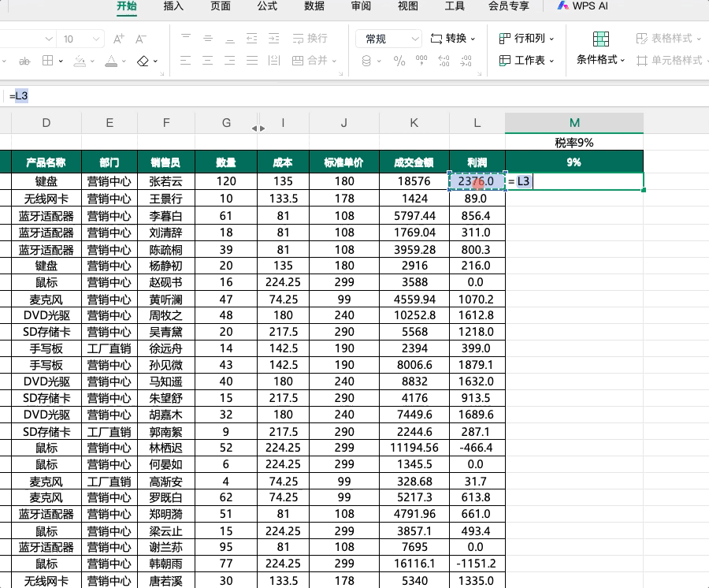Switch to 公式 tab
The image size is (709, 588).
click(x=267, y=6)
